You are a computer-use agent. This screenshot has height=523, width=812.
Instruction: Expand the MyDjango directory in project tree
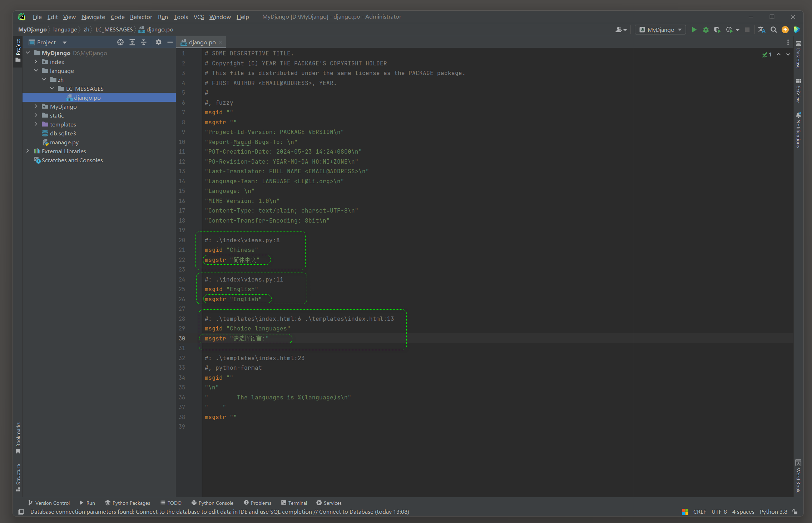(37, 106)
